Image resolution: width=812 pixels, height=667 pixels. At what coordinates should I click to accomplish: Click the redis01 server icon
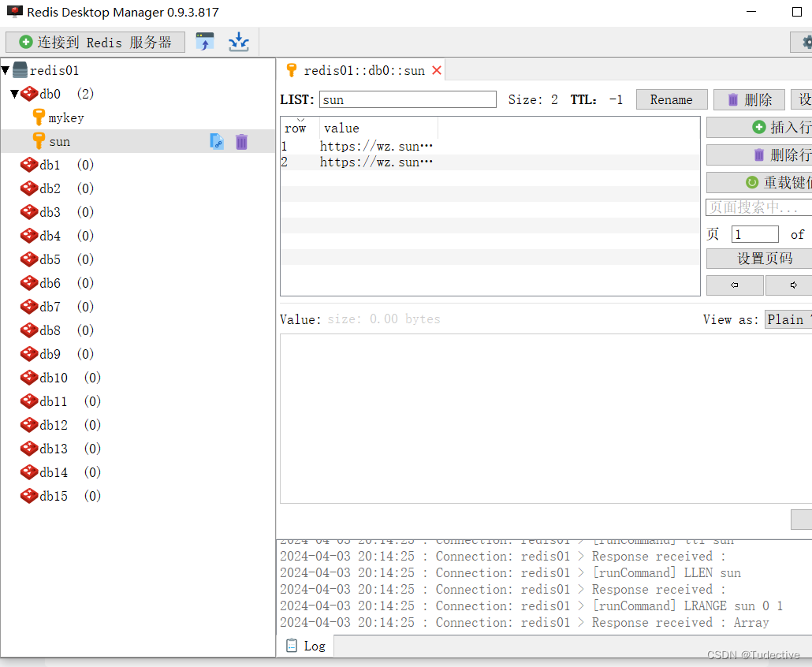[x=20, y=70]
